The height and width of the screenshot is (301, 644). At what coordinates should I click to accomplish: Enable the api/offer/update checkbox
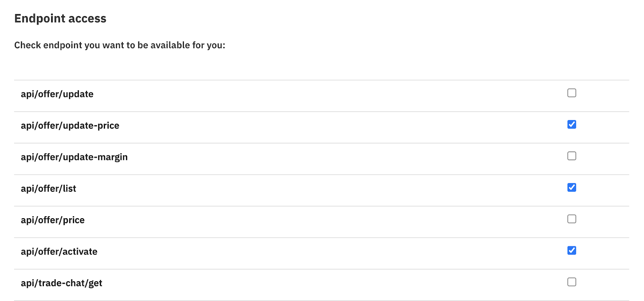[x=572, y=93]
